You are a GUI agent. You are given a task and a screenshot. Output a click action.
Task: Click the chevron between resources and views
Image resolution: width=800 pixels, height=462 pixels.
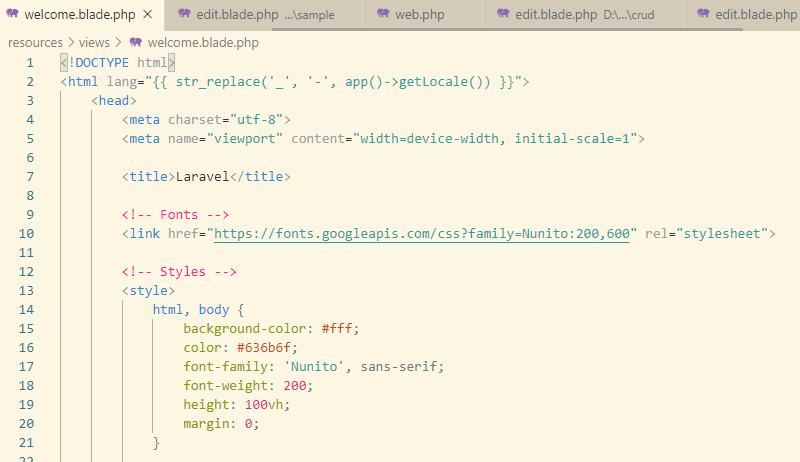click(x=70, y=43)
